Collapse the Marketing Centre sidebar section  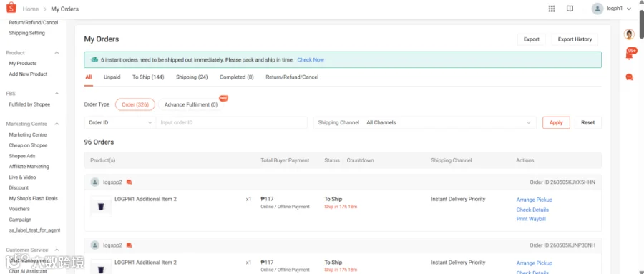(57, 124)
